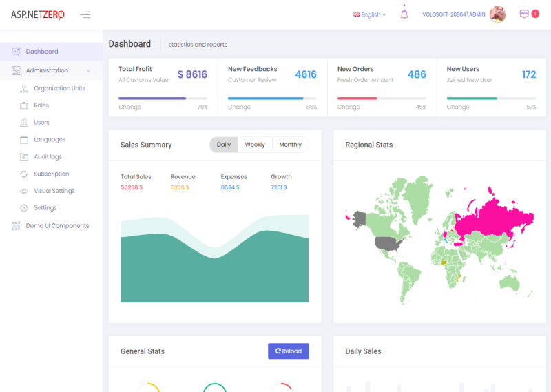
Task: Switch sales summary to Weekly
Action: [x=255, y=145]
